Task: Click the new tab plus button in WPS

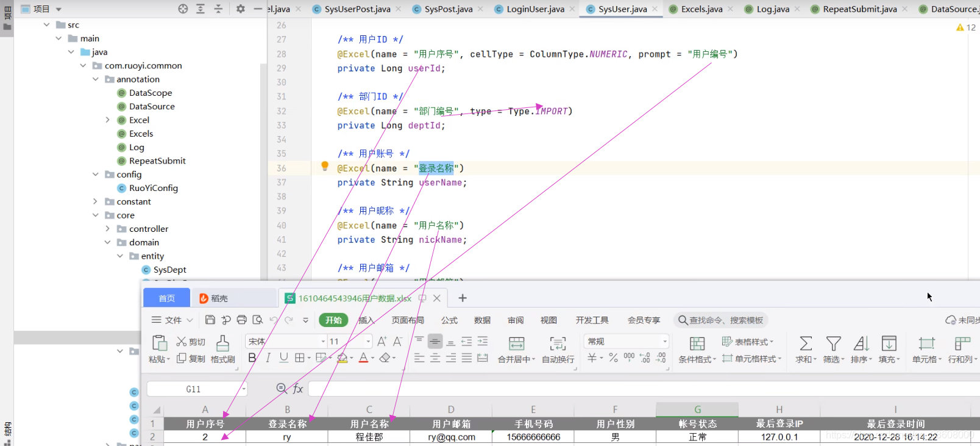Action: click(x=463, y=298)
